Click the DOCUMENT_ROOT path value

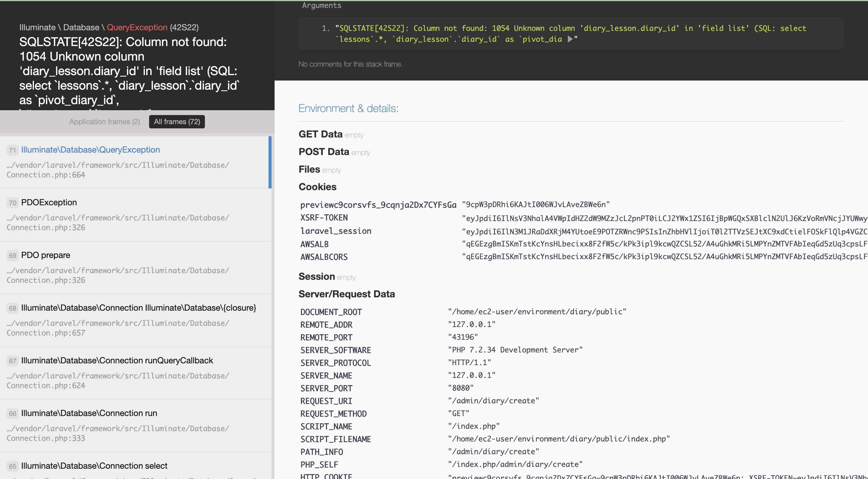[537, 312]
